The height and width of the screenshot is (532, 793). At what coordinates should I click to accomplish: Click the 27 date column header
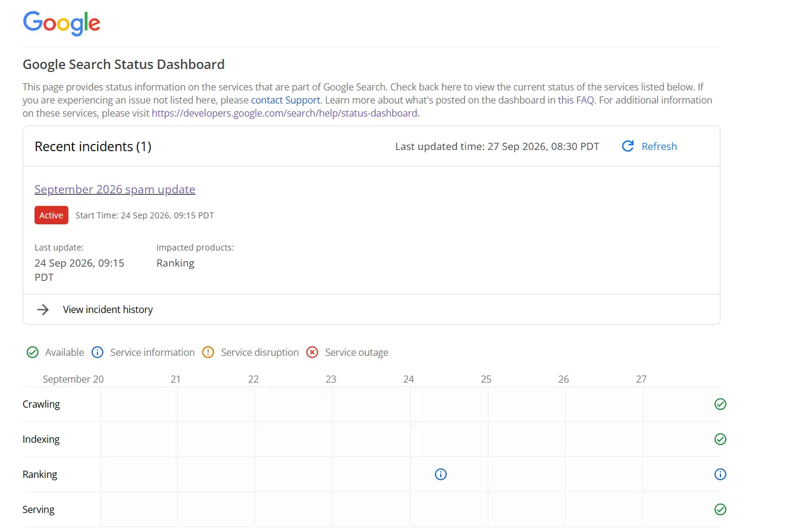pos(641,379)
